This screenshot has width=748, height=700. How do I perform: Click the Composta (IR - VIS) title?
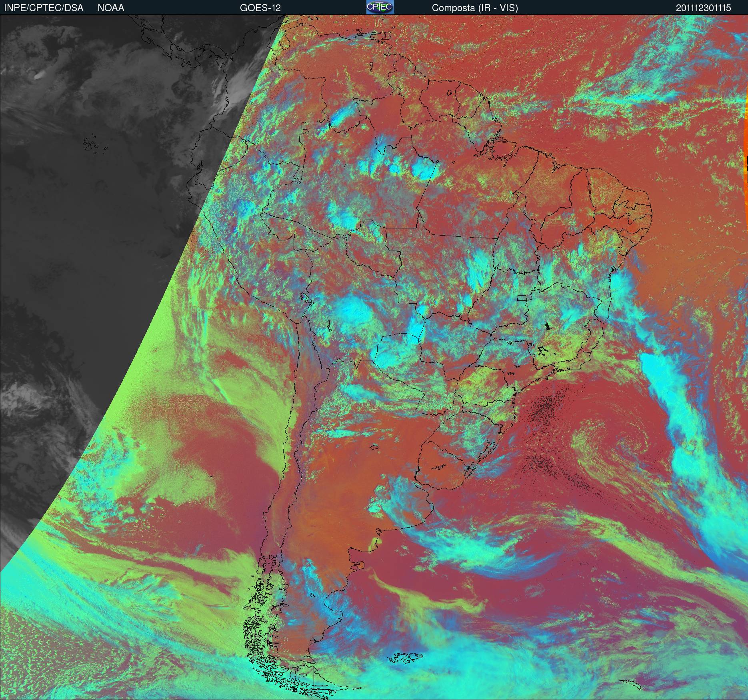point(475,8)
